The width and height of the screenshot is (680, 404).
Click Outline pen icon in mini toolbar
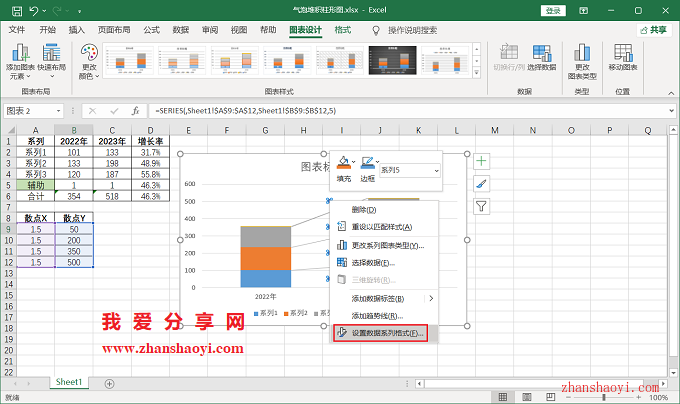coord(367,163)
